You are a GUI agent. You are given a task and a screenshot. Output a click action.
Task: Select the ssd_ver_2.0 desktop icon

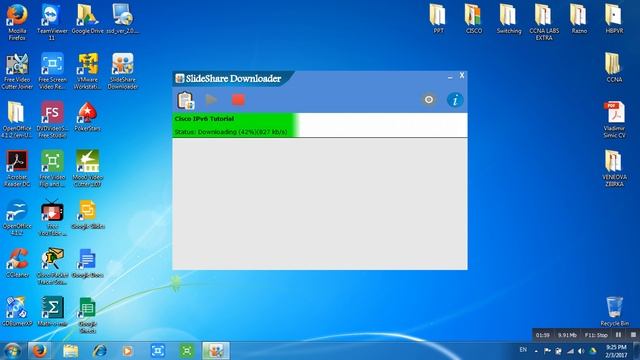tap(122, 19)
